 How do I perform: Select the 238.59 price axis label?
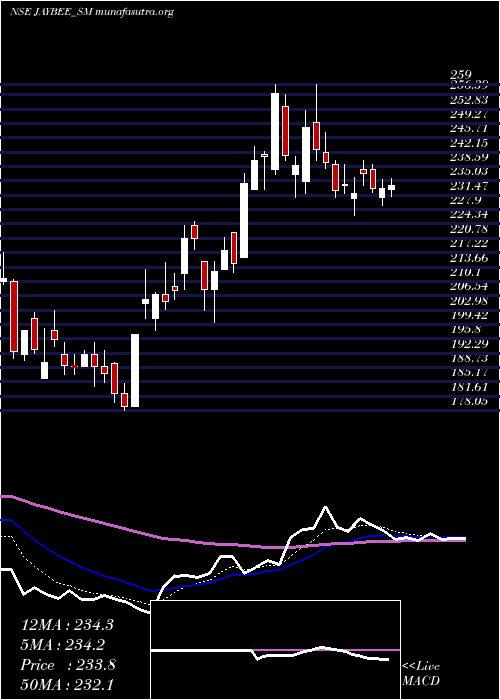point(469,157)
